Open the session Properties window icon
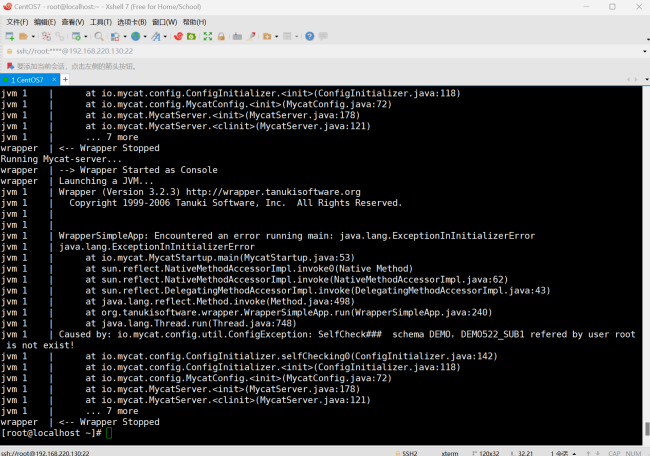This screenshot has width=650, height=456. 76,36
